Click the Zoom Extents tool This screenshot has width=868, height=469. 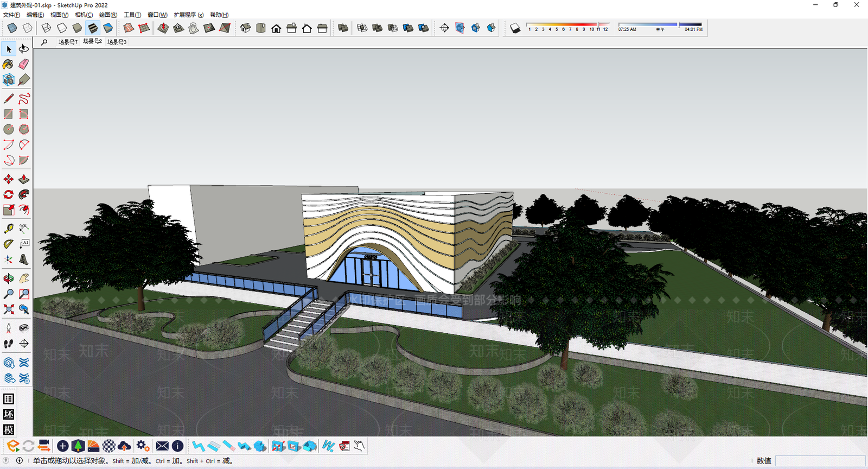[8, 309]
